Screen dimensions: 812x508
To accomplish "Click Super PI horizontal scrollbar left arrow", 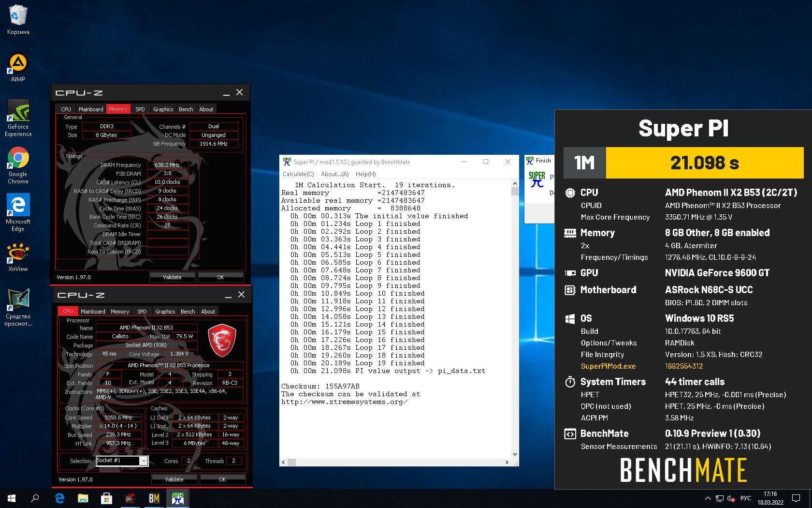I will coord(284,462).
